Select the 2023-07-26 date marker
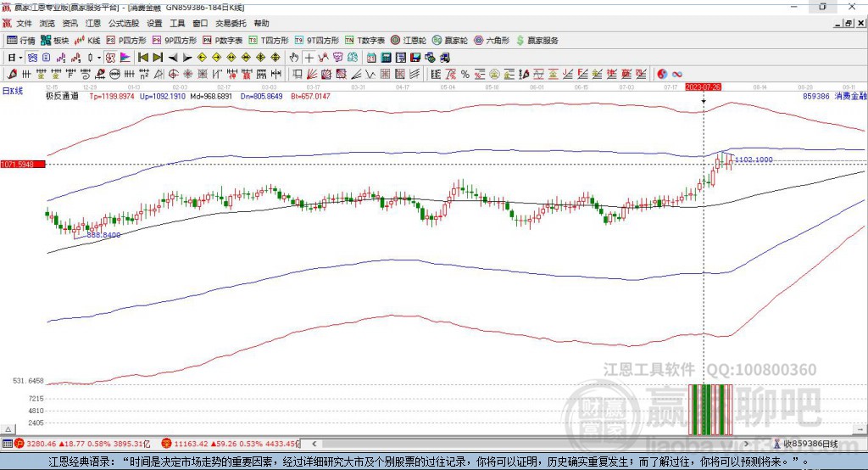The height and width of the screenshot is (470, 868). [703, 87]
